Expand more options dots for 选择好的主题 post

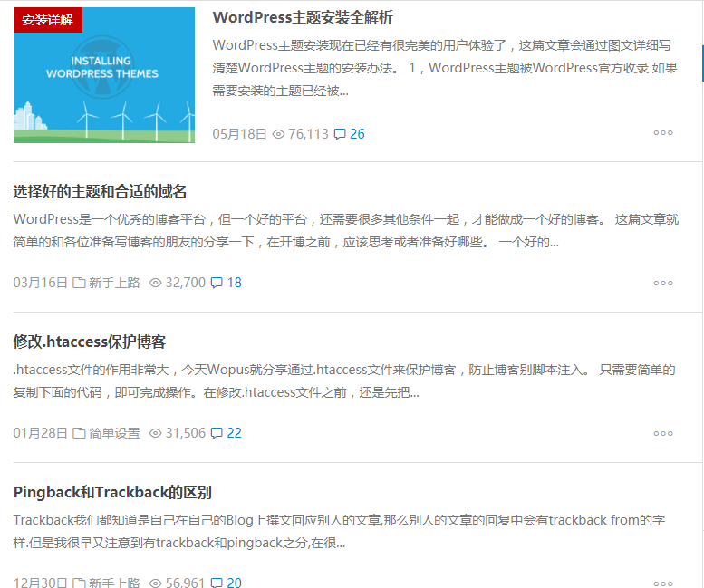coord(663,283)
